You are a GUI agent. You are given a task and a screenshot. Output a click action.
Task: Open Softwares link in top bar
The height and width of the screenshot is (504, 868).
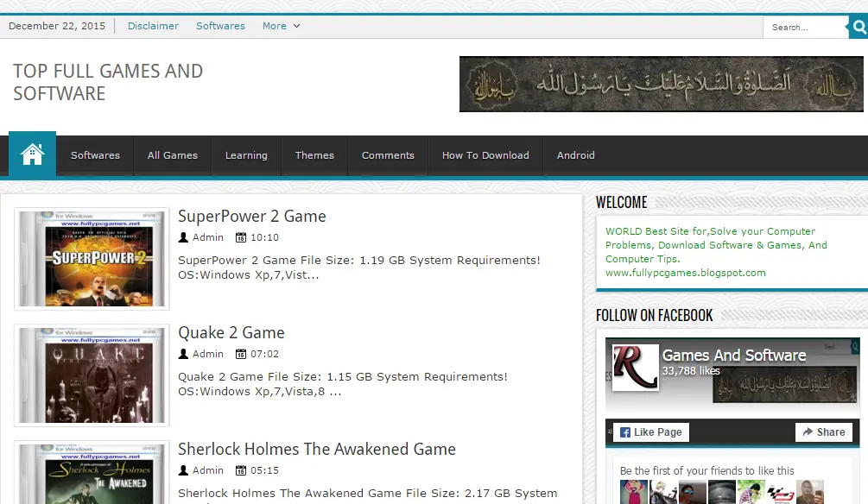coord(220,26)
